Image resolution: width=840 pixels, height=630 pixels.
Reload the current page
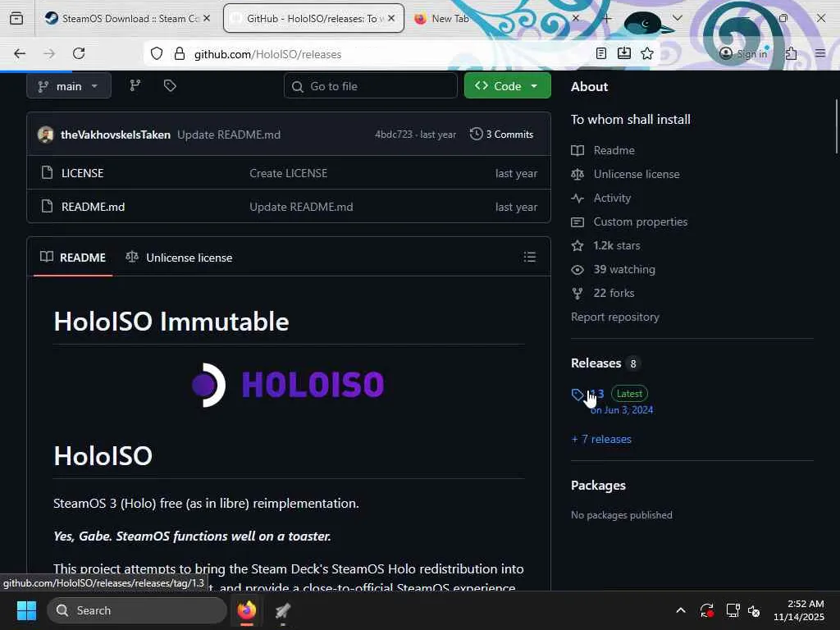79,53
